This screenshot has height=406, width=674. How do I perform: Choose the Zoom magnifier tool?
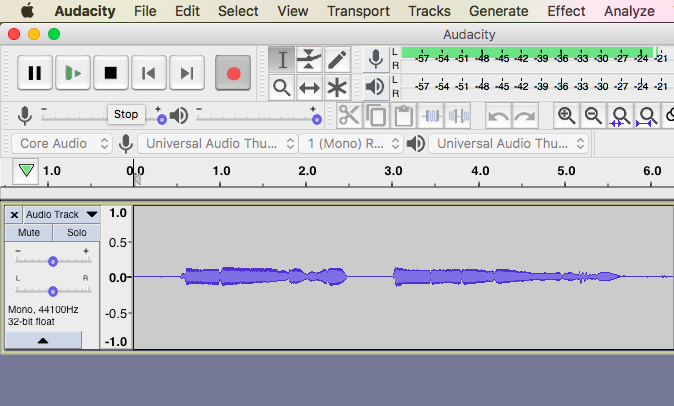coord(282,87)
